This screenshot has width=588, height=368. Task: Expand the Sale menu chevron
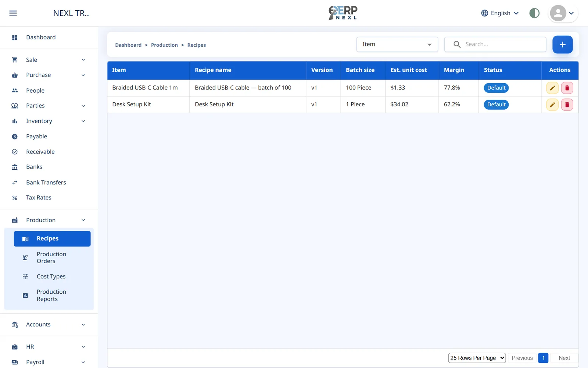click(83, 60)
